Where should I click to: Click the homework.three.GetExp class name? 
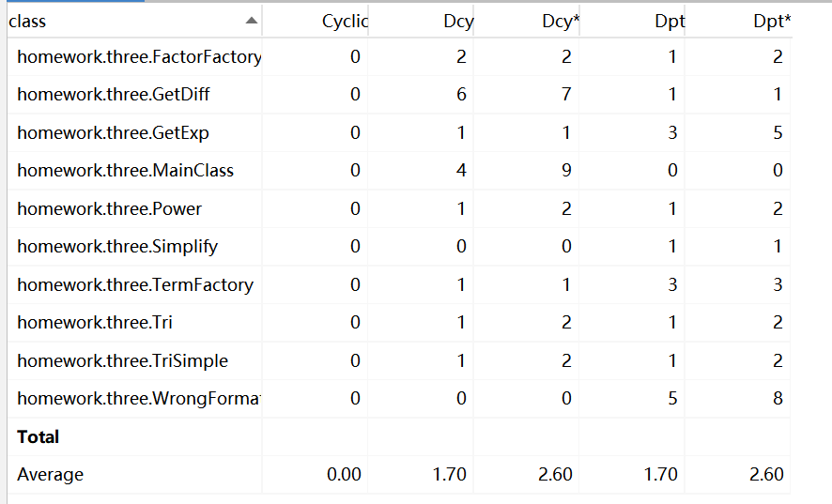113,133
